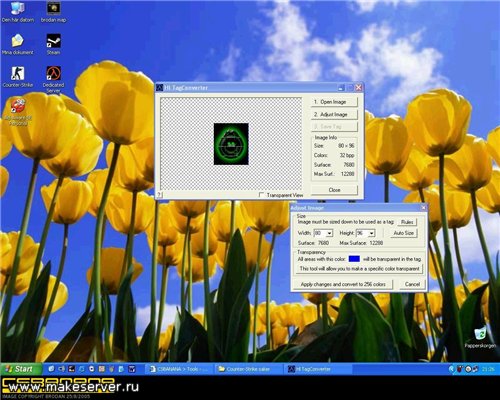Select the Papperskorgen recycle bin icon
Image resolution: width=500 pixels, height=400 pixels.
(480, 337)
